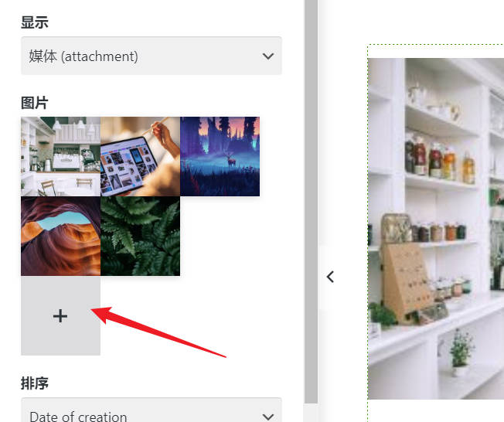Click the scrollbar track below the thumb
This screenshot has width=504, height=422.
[311, 413]
